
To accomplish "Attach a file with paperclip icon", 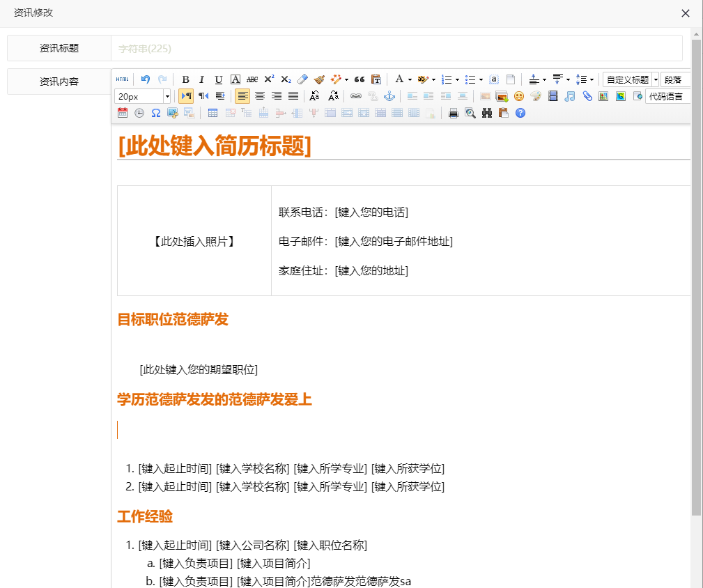I will click(x=587, y=96).
